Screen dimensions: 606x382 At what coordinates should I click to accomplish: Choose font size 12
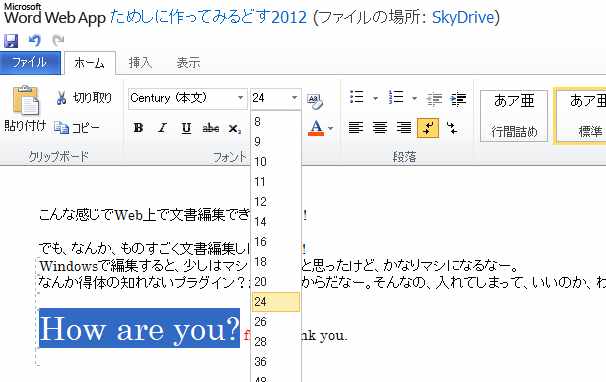click(276, 202)
